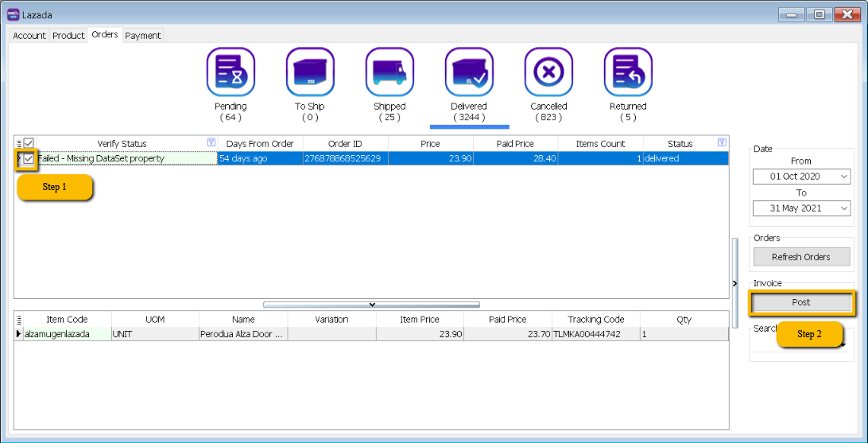The height and width of the screenshot is (443, 868).
Task: View Cancelled orders
Action: pyautogui.click(x=548, y=72)
